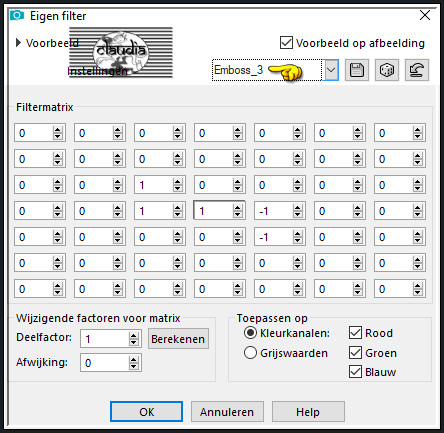Click the Berekenen button
This screenshot has width=444, height=433.
click(x=178, y=339)
